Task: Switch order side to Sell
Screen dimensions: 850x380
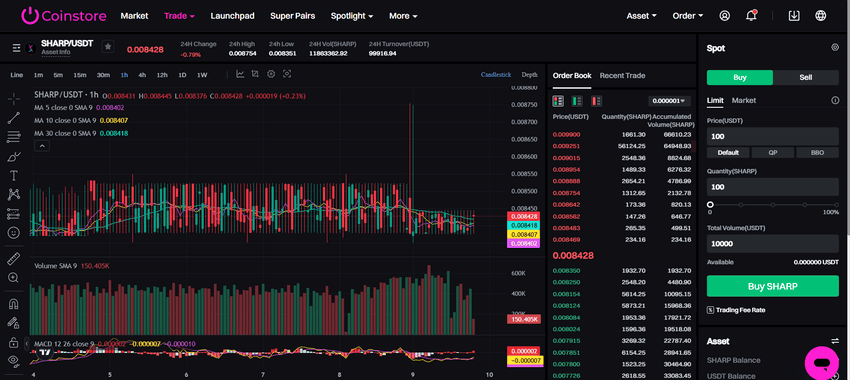Action: [806, 78]
